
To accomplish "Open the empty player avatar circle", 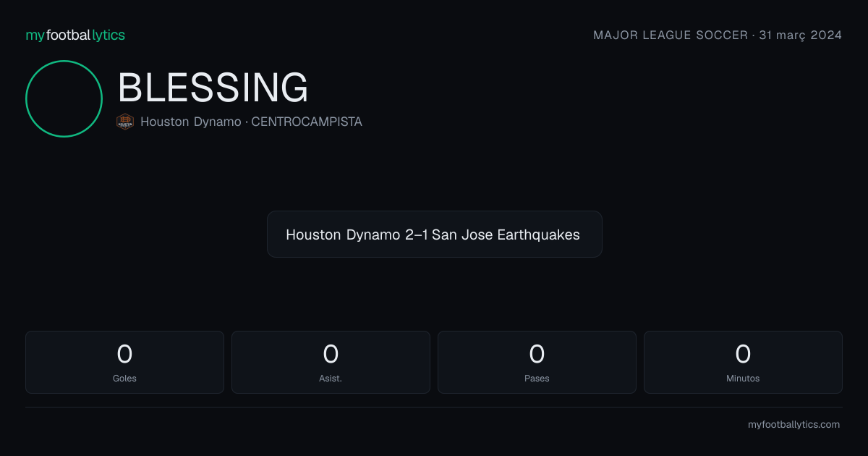I will [x=64, y=98].
